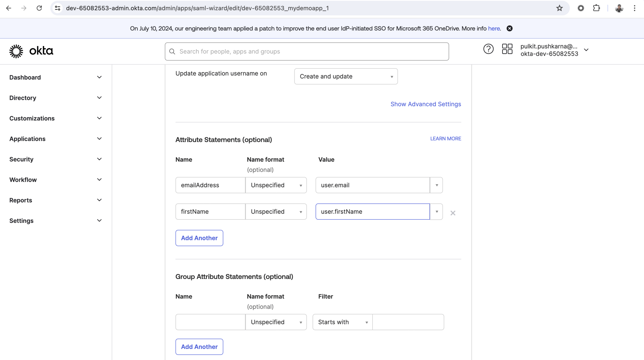Click the search people, apps and groups field
Image resolution: width=644 pixels, height=360 pixels.
click(307, 51)
